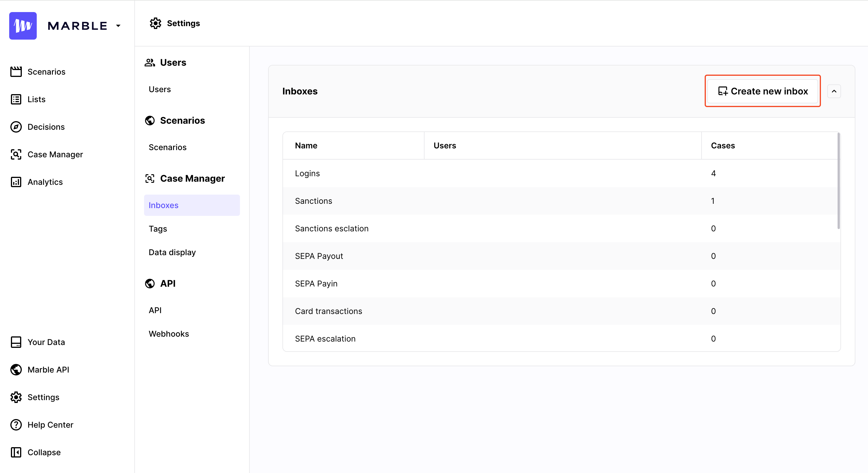This screenshot has height=473, width=868.
Task: Click the Lists icon in sidebar
Action: [16, 99]
